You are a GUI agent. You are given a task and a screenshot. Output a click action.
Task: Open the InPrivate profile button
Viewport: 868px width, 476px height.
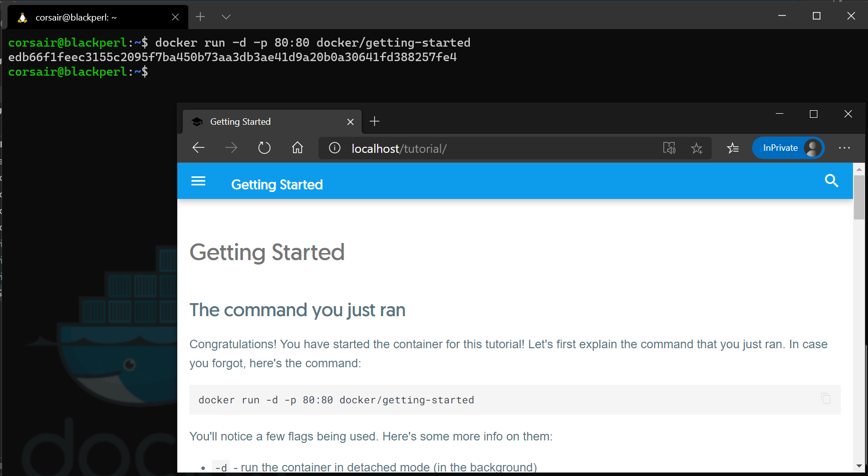click(x=788, y=148)
